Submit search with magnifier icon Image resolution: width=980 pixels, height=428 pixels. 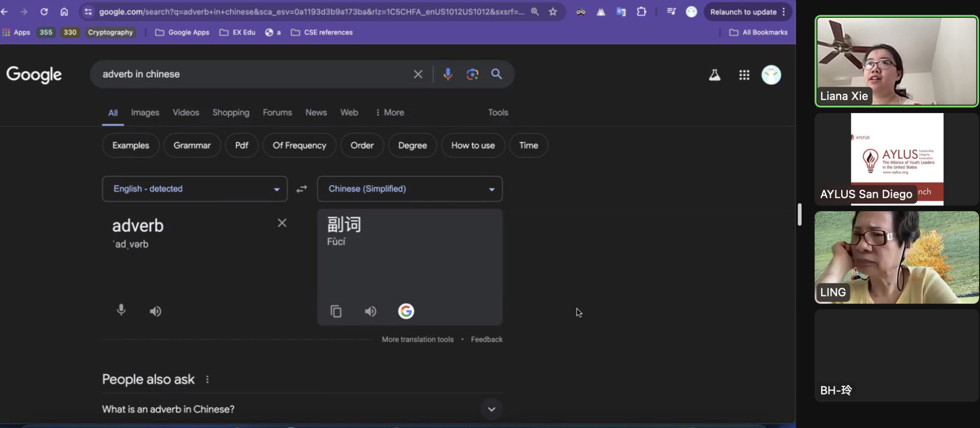pos(497,74)
